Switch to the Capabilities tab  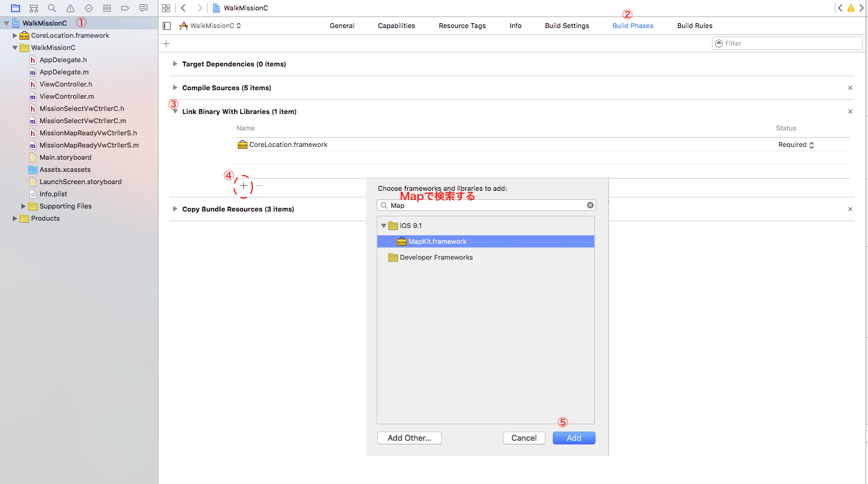pyautogui.click(x=396, y=26)
